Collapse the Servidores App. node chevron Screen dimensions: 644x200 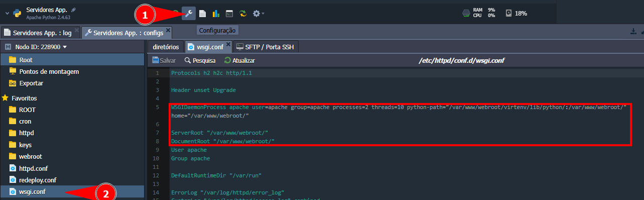click(7, 13)
